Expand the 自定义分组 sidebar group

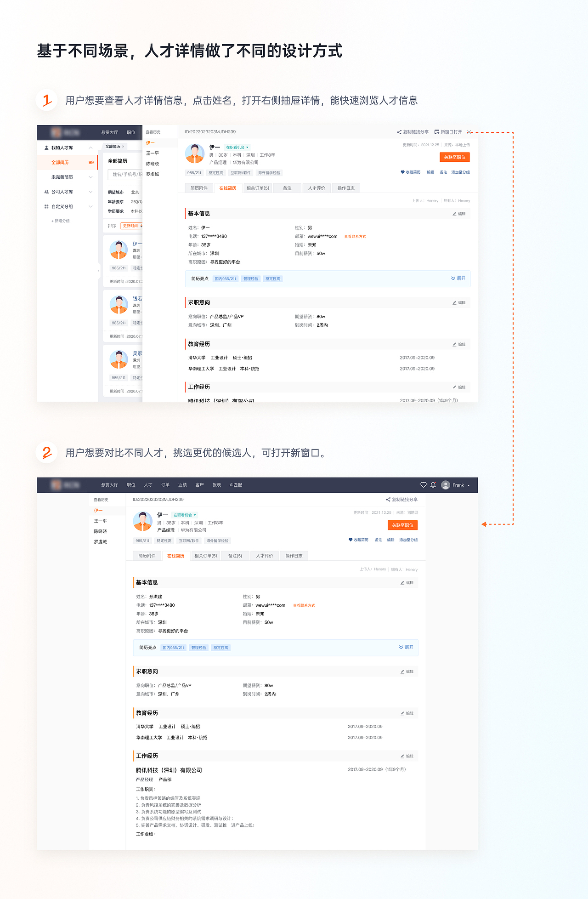point(90,207)
